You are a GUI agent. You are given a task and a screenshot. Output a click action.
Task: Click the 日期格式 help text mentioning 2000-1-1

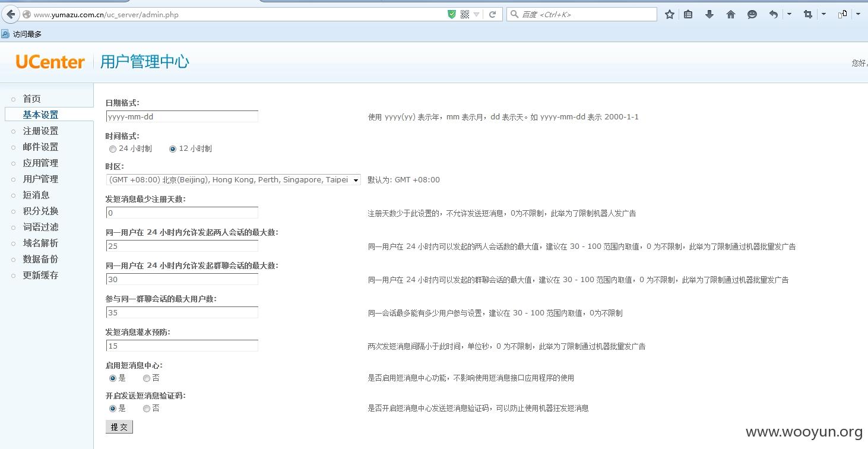tap(503, 117)
